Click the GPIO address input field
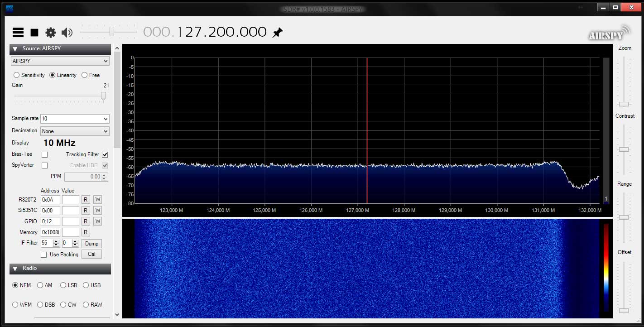This screenshot has width=644, height=327. 50,221
